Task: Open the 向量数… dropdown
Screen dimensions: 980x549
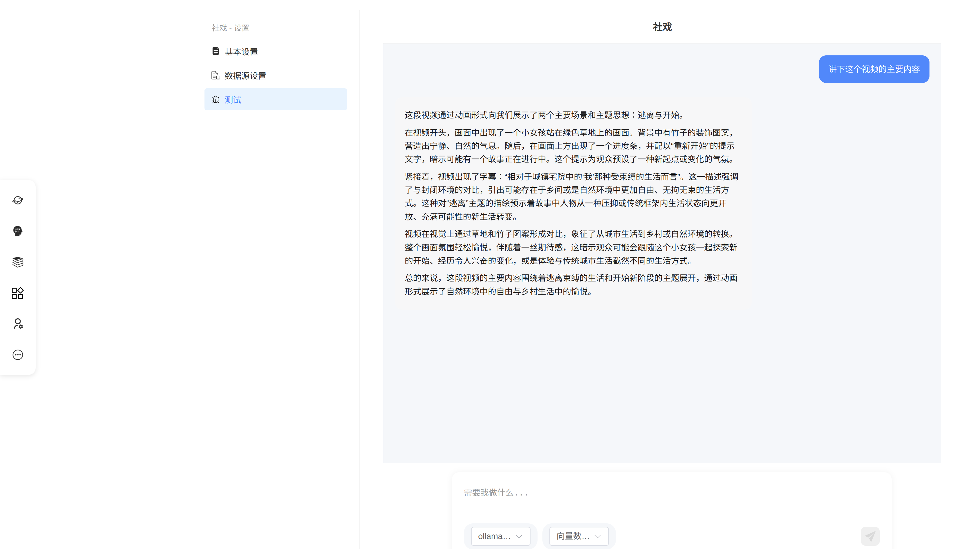Action: point(578,536)
